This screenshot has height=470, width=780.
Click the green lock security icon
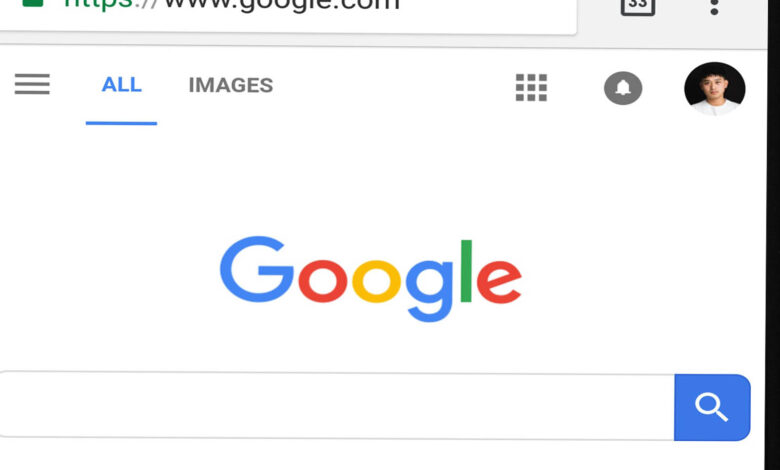click(x=33, y=3)
